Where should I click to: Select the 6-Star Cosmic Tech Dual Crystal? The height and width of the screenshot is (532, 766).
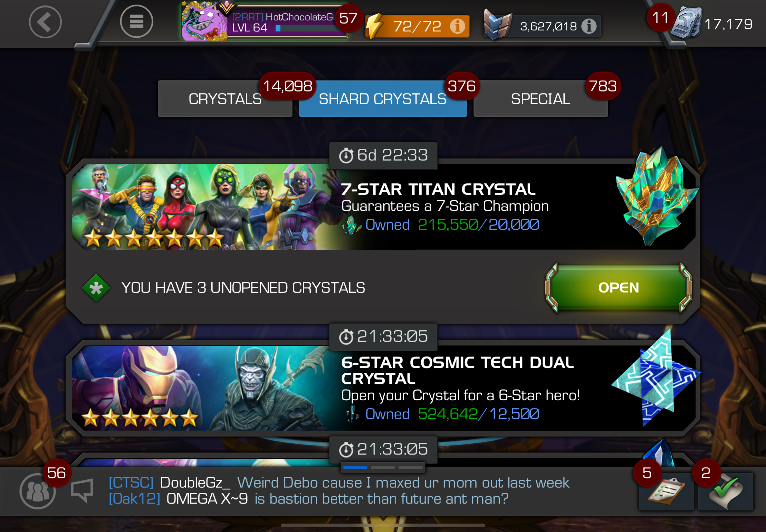point(384,388)
